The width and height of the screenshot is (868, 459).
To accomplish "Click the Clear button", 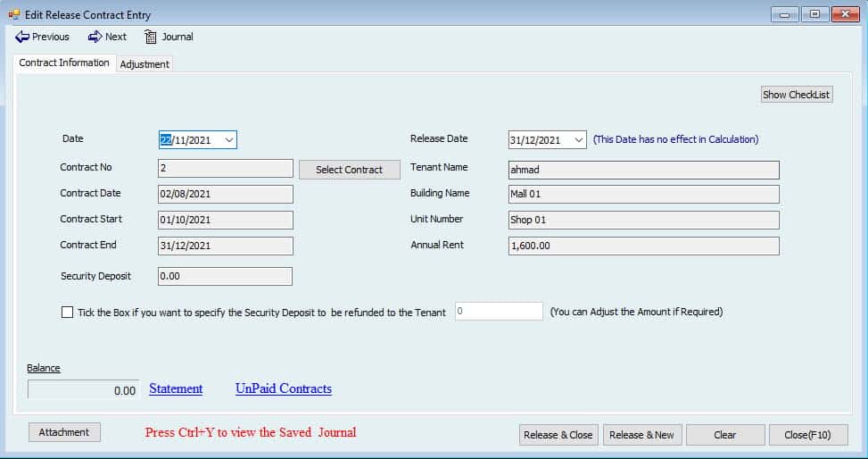I will [x=724, y=435].
